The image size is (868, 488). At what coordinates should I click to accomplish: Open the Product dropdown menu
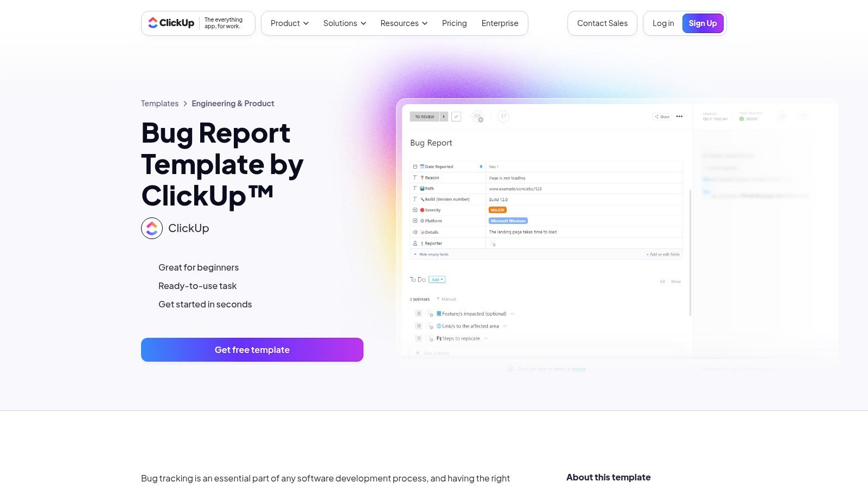289,23
